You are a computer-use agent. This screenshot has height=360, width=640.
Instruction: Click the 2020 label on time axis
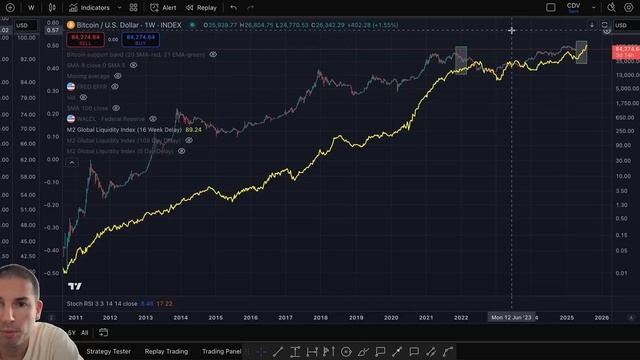coord(391,318)
